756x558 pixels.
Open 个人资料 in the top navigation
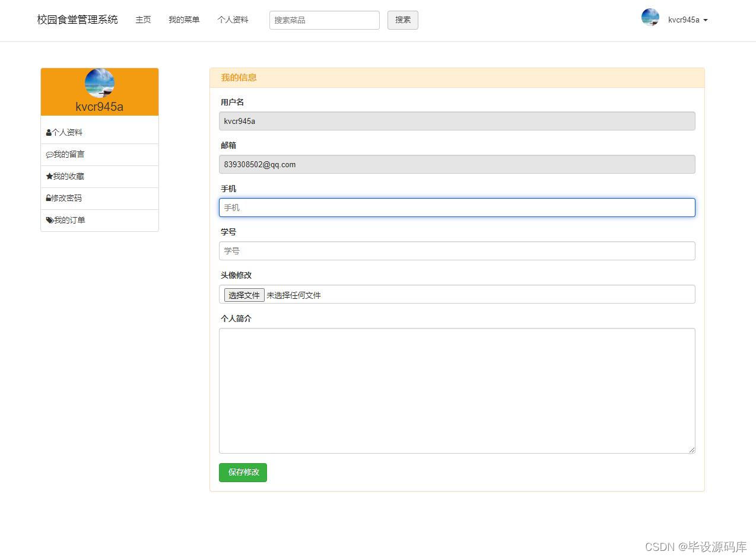click(x=233, y=20)
